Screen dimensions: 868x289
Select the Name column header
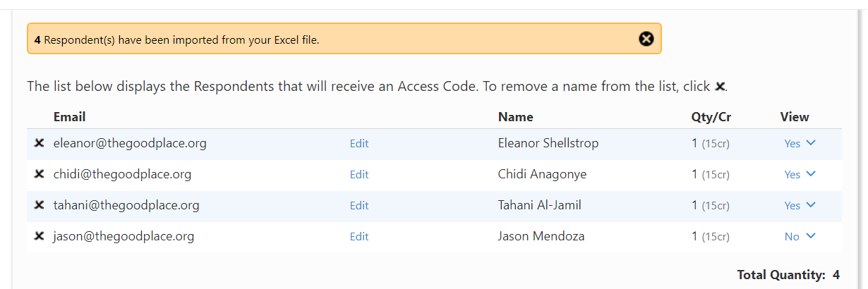[516, 117]
